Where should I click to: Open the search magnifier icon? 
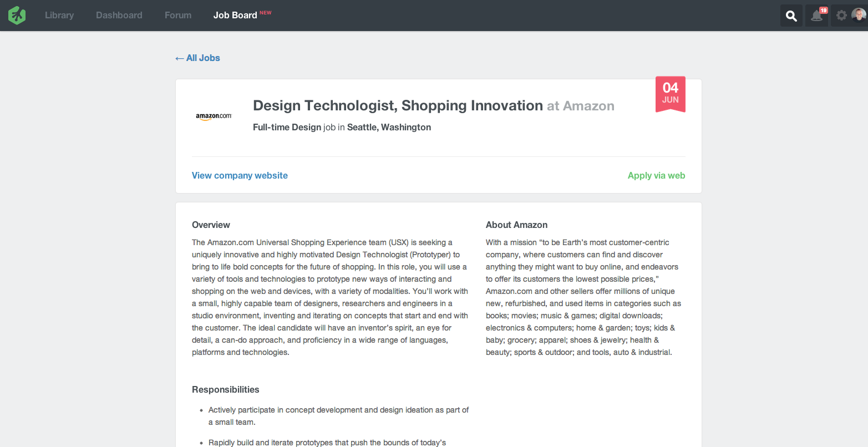pos(791,16)
